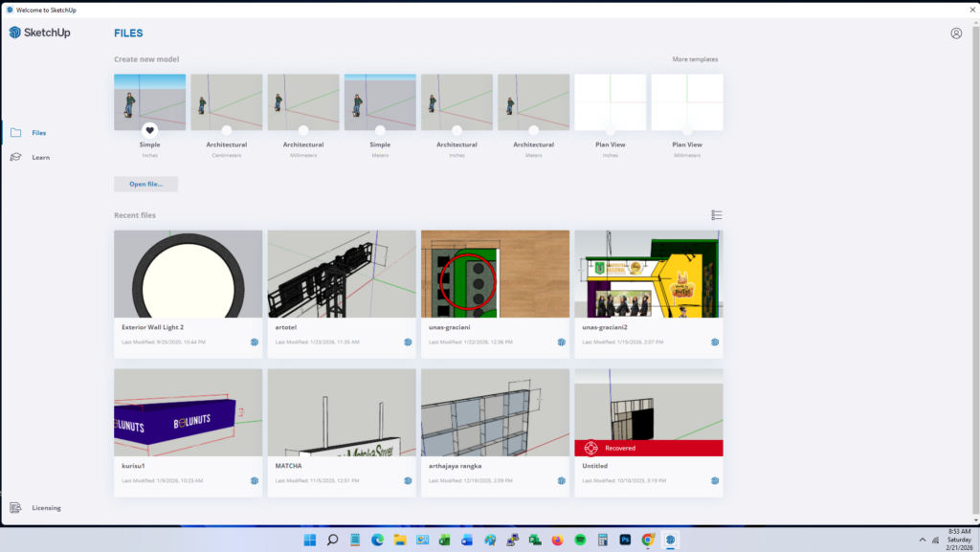Launch SketchUp from the taskbar
The image size is (980, 552).
[x=669, y=539]
